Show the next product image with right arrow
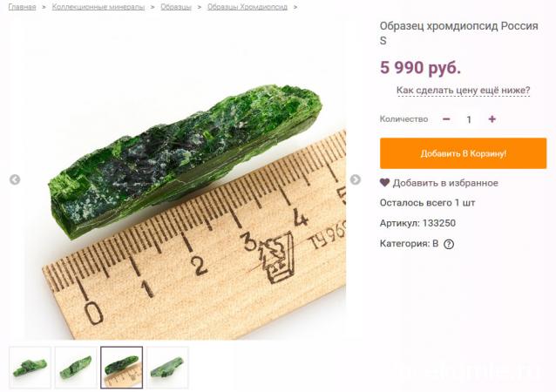This screenshot has width=556, height=392. pos(356,179)
